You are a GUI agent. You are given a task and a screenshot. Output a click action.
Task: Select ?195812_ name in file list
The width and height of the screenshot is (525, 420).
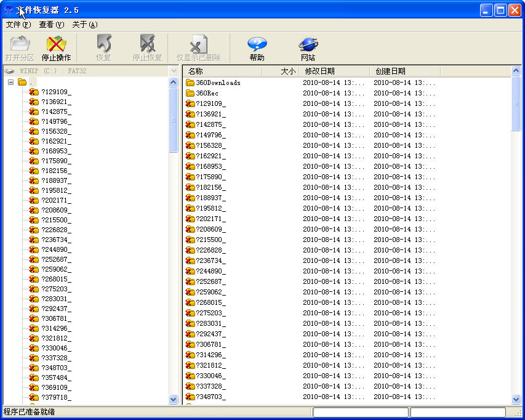coord(211,208)
